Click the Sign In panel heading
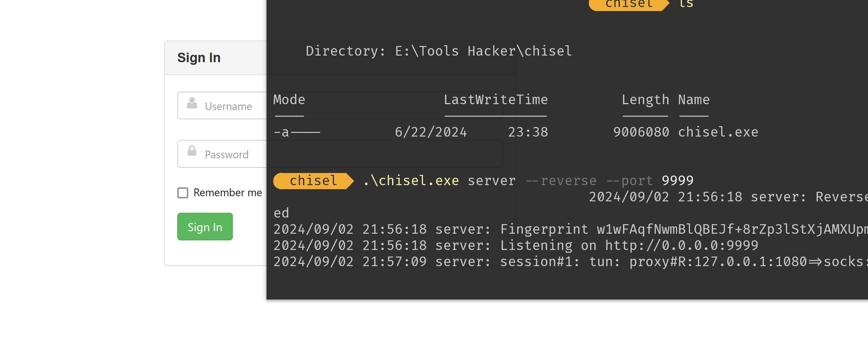 click(199, 58)
